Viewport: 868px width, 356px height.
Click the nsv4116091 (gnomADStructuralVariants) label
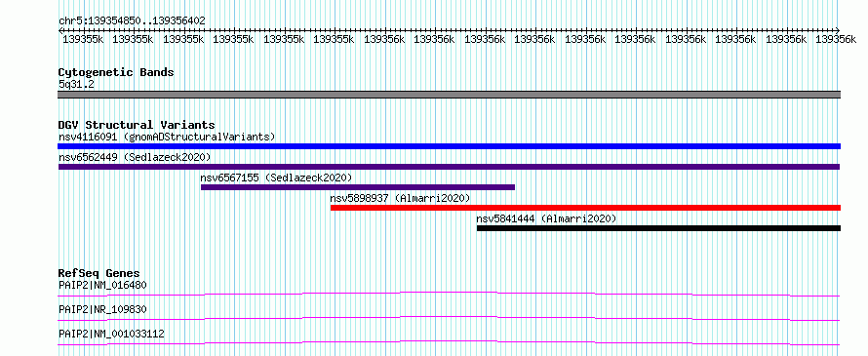[167, 137]
